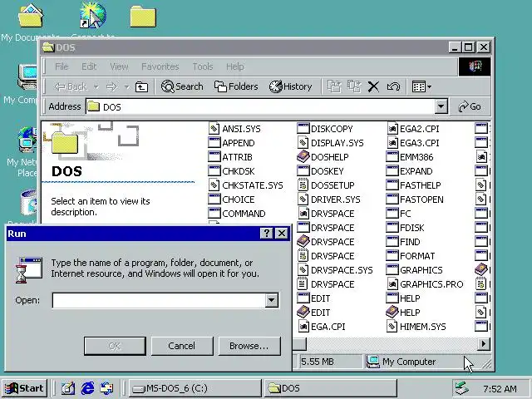The height and width of the screenshot is (399, 532).
Task: Click the DOS taskbar button
Action: [330, 388]
